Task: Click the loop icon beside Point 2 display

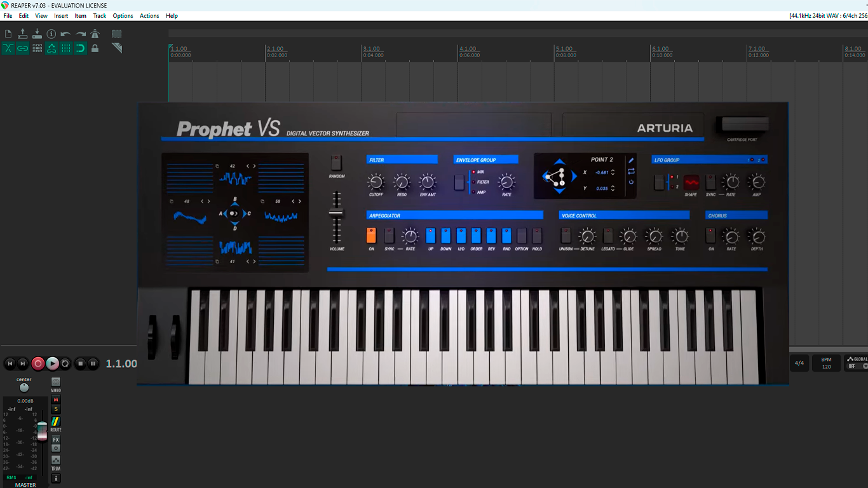Action: [631, 171]
